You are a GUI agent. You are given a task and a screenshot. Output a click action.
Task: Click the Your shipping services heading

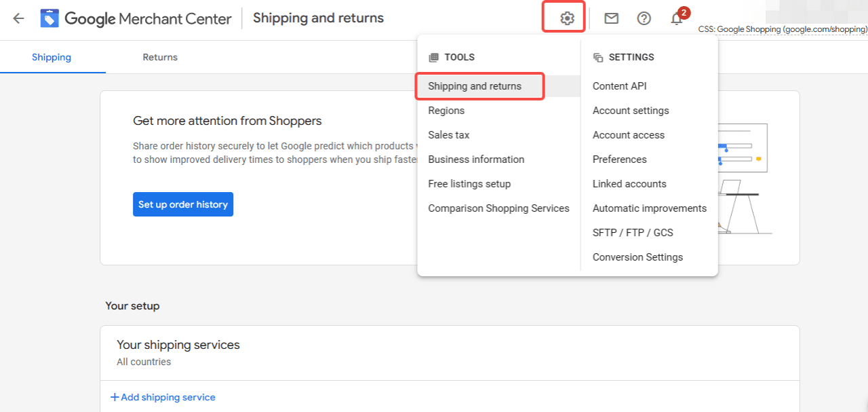pos(178,345)
